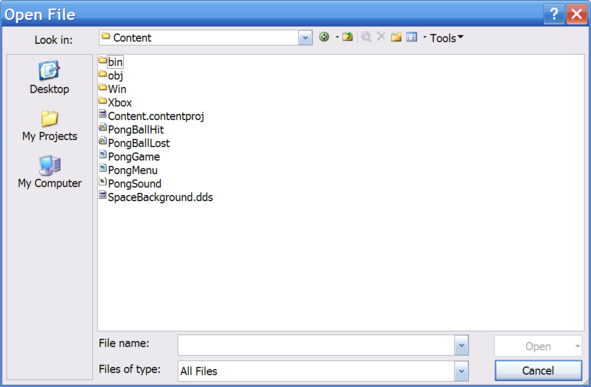Click the green Back navigation icon
This screenshot has height=387, width=591.
[x=324, y=37]
